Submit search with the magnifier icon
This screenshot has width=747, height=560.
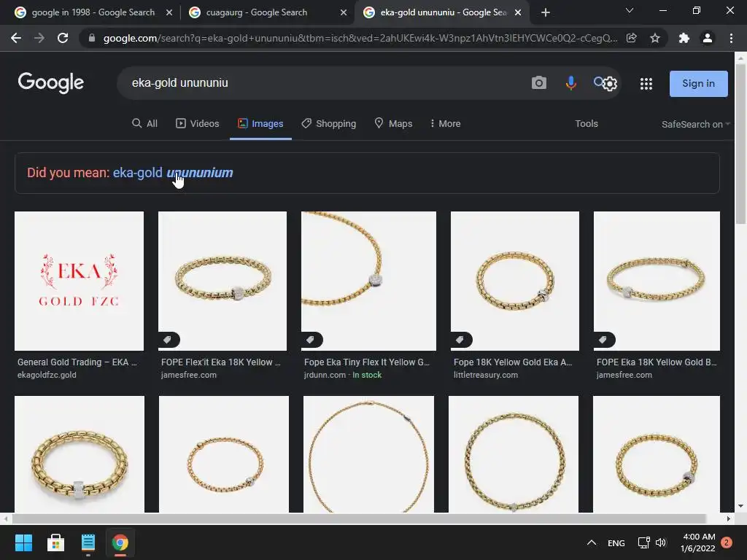coord(598,82)
